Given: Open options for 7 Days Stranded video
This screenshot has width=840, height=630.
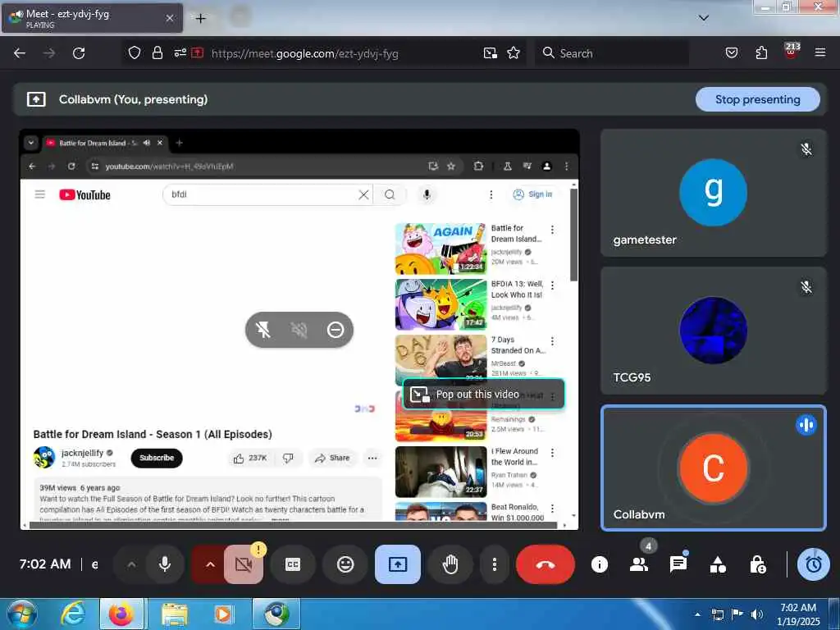Looking at the screenshot, I should pyautogui.click(x=552, y=341).
